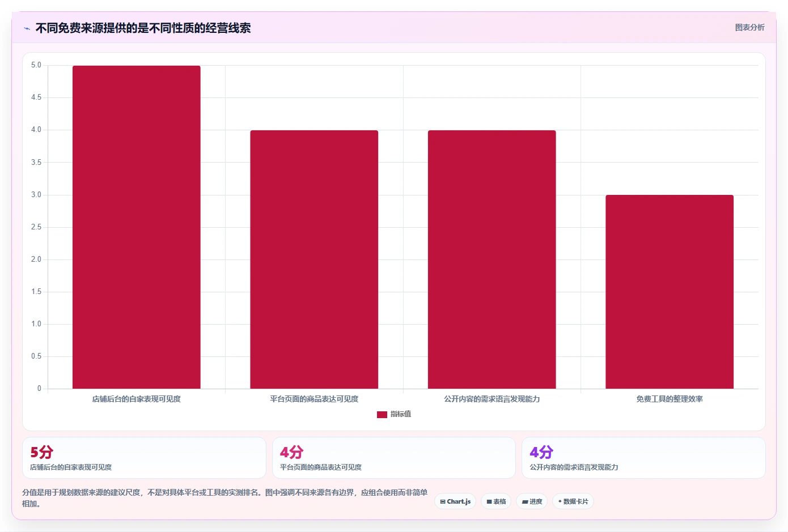
Task: Click the 5分 score card value
Action: pos(42,452)
